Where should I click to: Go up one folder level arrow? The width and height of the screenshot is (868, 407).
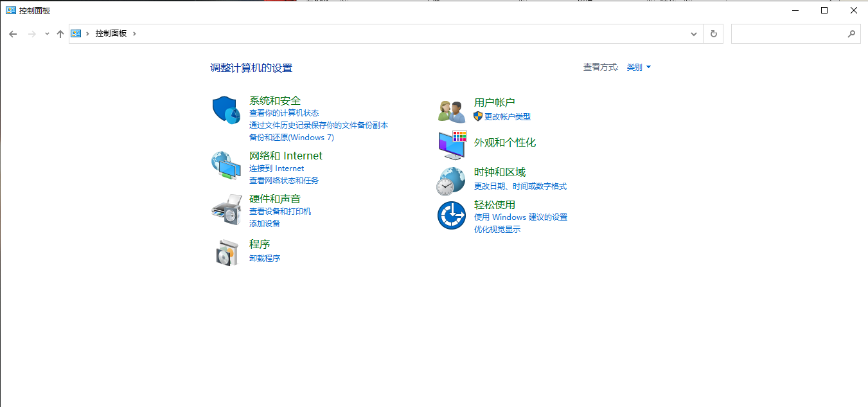(60, 34)
